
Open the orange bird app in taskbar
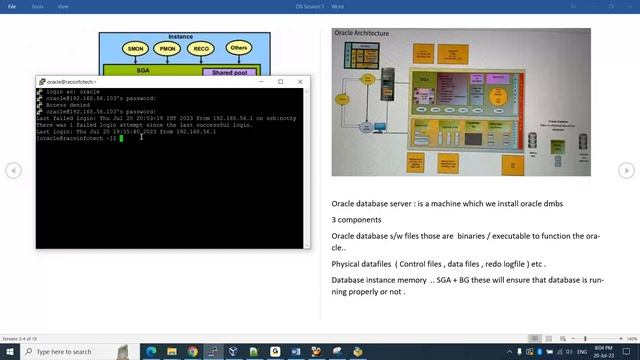click(316, 351)
